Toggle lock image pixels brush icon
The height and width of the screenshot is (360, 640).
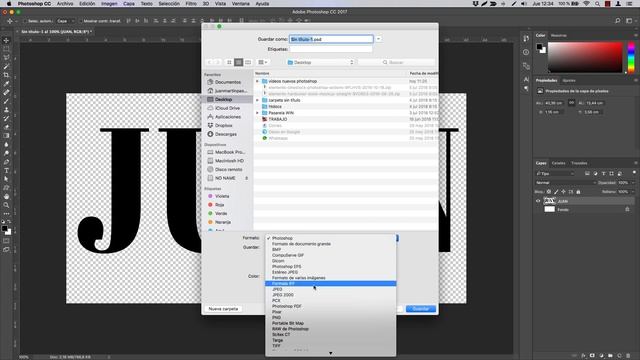556,192
